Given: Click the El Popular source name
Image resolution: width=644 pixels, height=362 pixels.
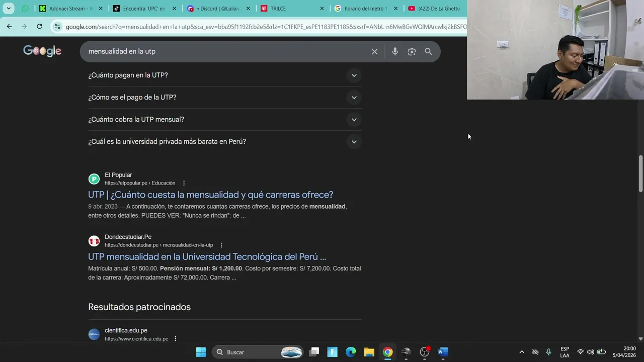Looking at the screenshot, I should point(118,175).
